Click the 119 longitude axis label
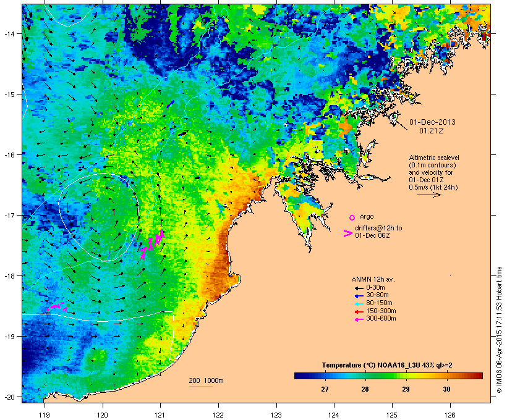507x420 pixels. (x=45, y=415)
